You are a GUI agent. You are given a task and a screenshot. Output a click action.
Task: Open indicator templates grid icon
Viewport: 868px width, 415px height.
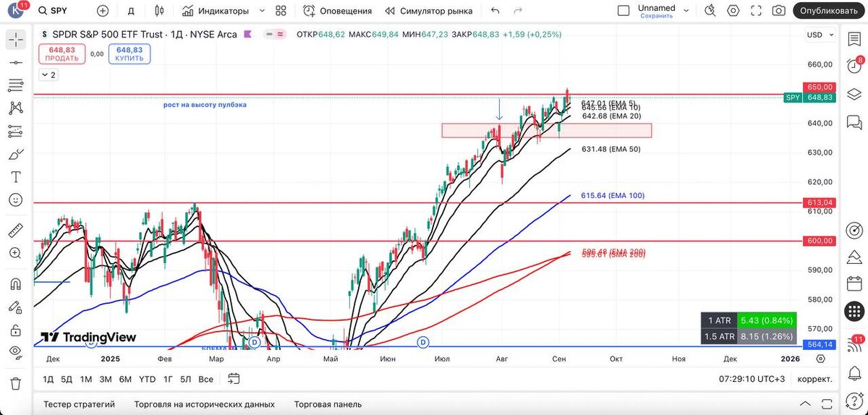[x=281, y=11]
